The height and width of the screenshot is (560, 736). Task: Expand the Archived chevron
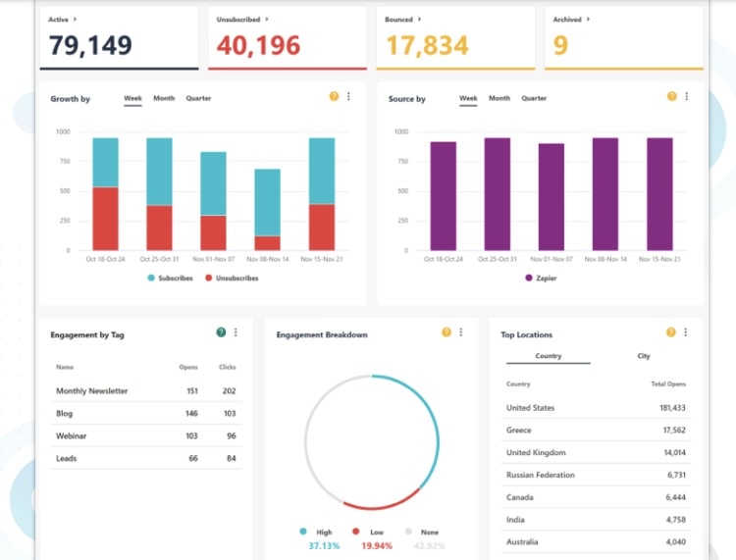point(588,20)
